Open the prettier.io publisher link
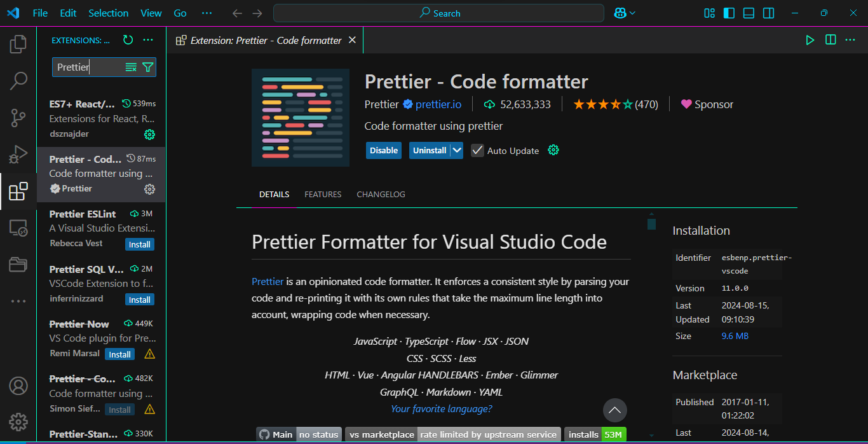 pos(438,104)
